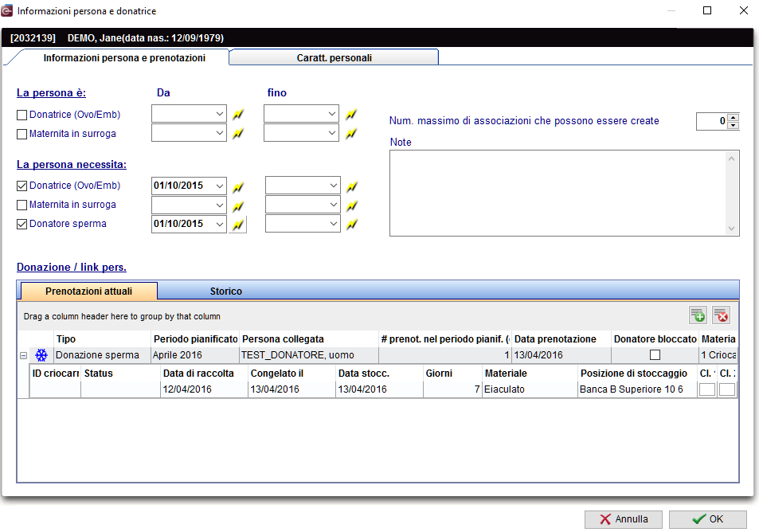This screenshot has width=759, height=532.
Task: Open necessita Donatrice fino date dropdown
Action: [x=334, y=186]
